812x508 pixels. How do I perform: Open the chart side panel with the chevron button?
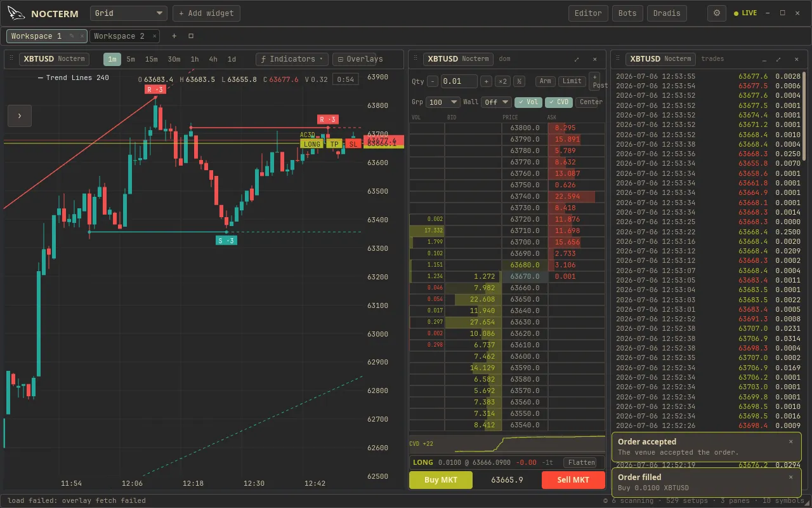pyautogui.click(x=20, y=116)
